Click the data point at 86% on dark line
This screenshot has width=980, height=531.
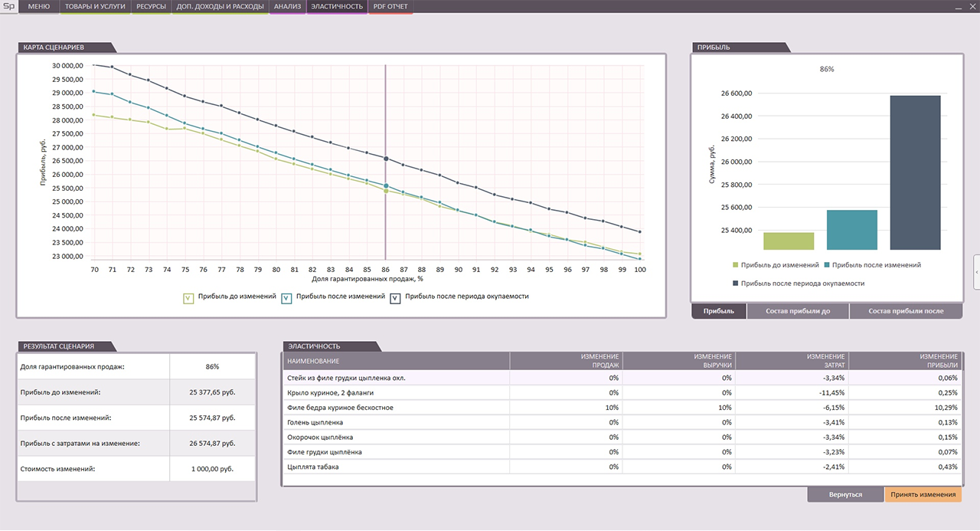[x=386, y=159]
